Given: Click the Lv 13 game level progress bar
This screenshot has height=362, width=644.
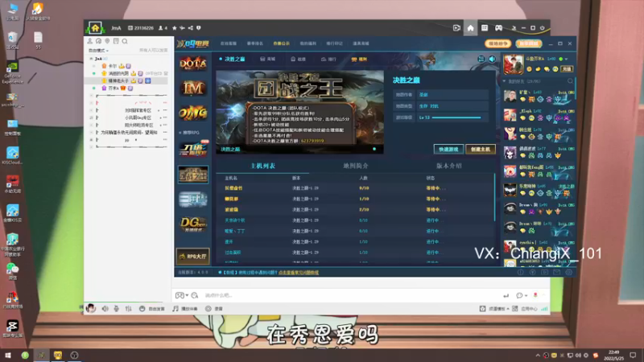Looking at the screenshot, I should [x=456, y=117].
